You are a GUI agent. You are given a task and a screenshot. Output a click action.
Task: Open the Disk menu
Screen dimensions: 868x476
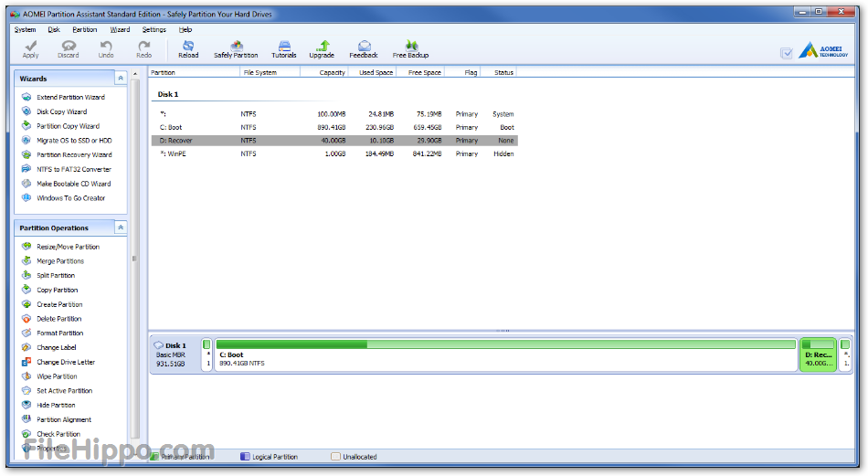click(54, 29)
